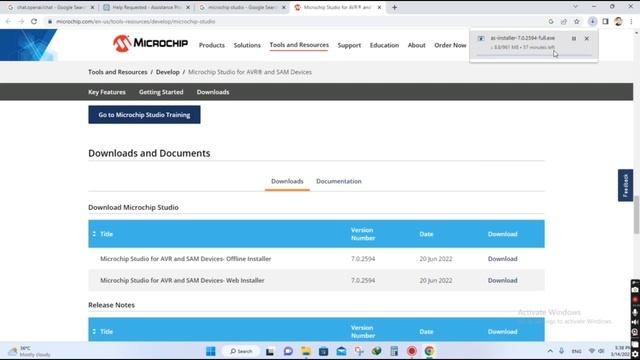Click the ENG language indicator
Viewport: 640px width, 360px height.
coord(576,351)
